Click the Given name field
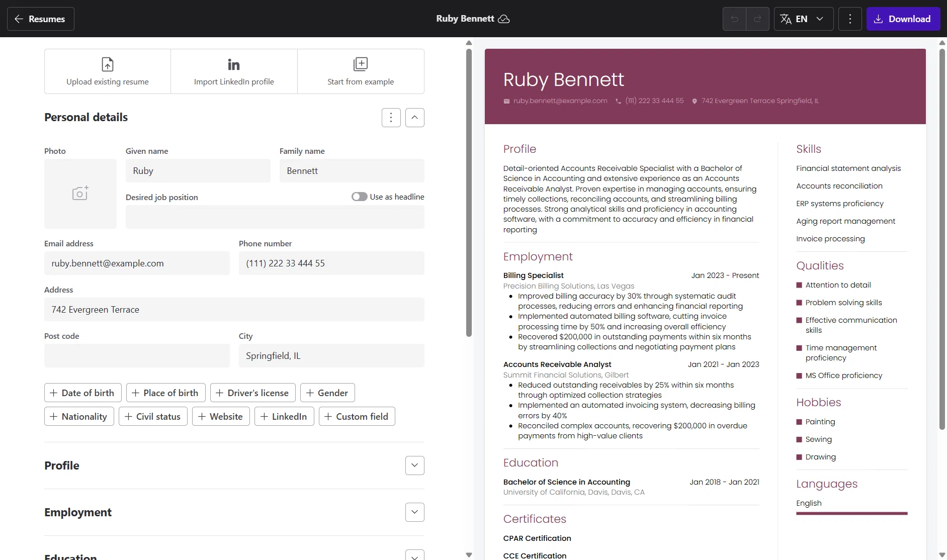The width and height of the screenshot is (947, 560). [198, 171]
